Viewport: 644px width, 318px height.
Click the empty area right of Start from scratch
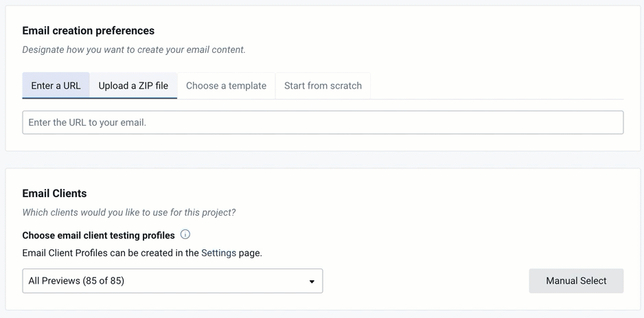tap(497, 86)
